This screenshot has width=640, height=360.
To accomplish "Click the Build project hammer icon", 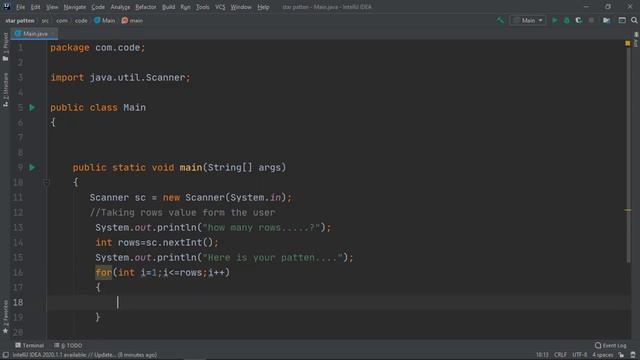I will 500,20.
